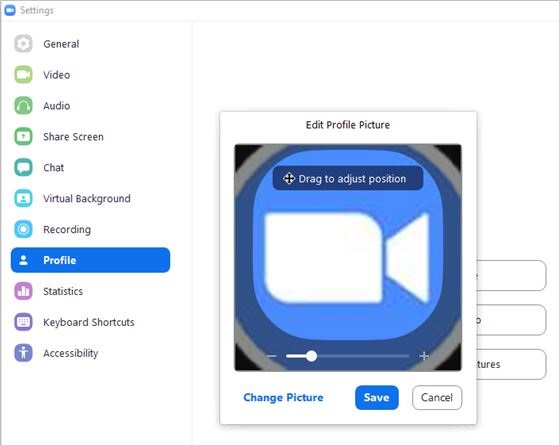Click the profile picture preview image
Image resolution: width=559 pixels, height=445 pixels.
pyautogui.click(x=348, y=257)
